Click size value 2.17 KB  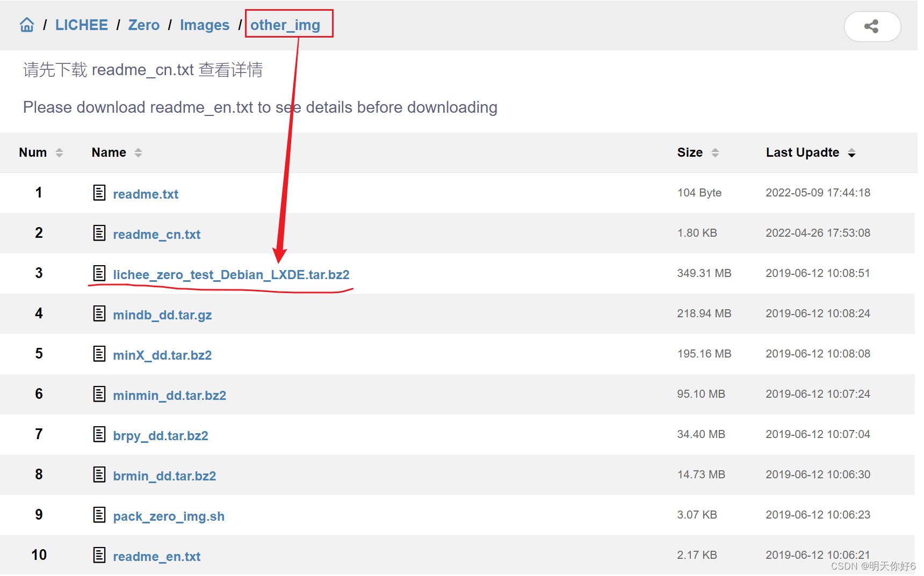tap(697, 555)
